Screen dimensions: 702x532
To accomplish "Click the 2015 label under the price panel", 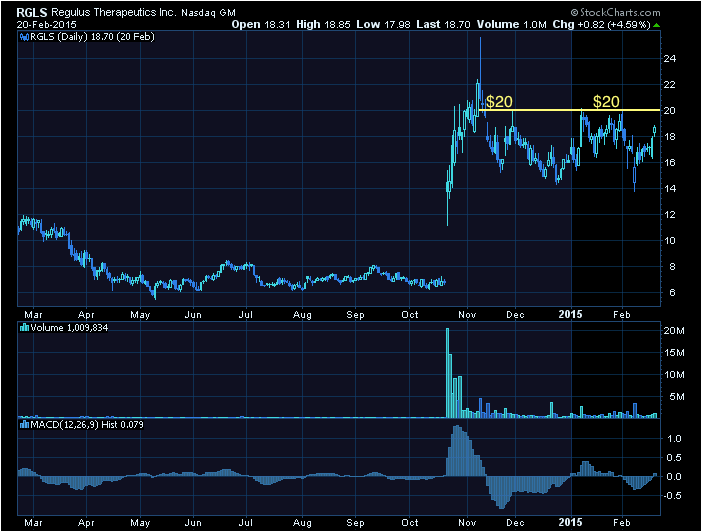I will coord(570,314).
